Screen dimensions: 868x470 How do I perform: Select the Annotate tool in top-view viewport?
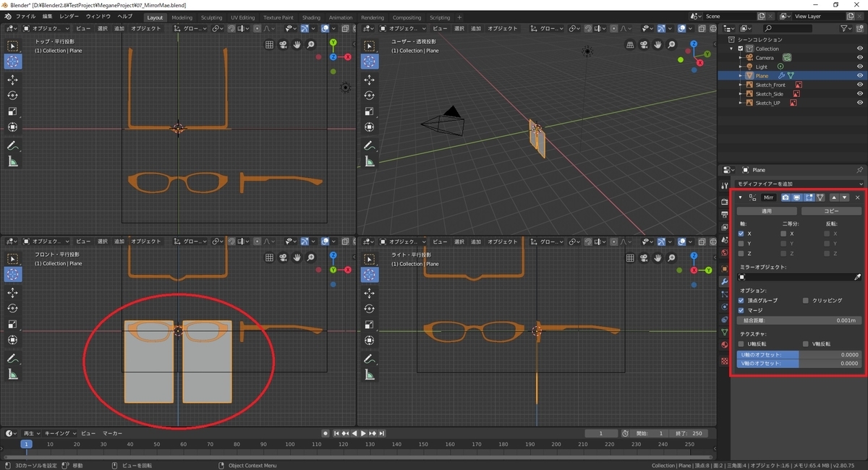[12, 146]
